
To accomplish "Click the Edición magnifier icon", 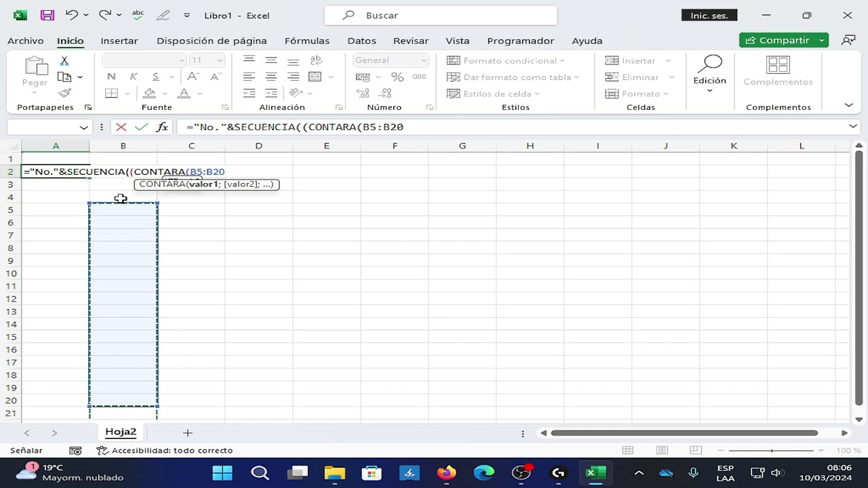I will 709,64.
